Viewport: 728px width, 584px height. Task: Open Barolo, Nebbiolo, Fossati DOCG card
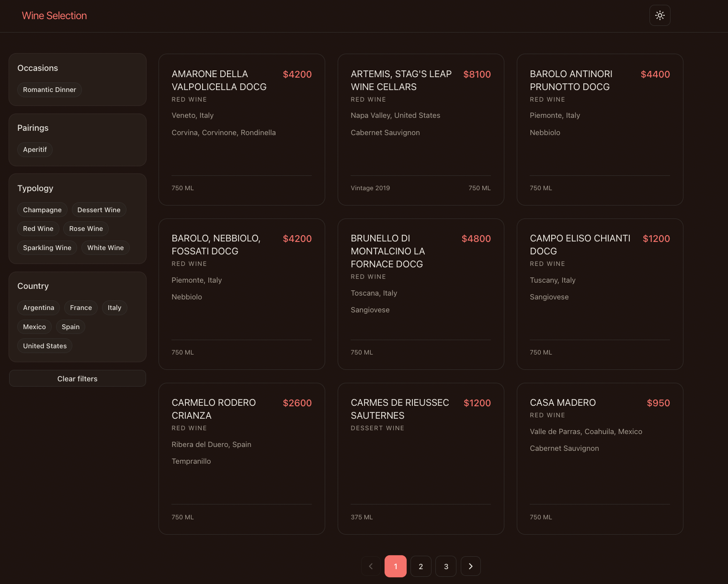pyautogui.click(x=242, y=294)
